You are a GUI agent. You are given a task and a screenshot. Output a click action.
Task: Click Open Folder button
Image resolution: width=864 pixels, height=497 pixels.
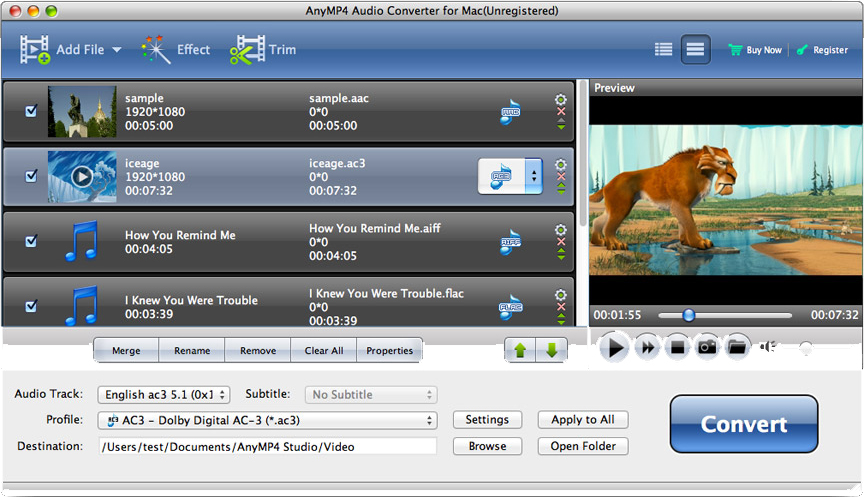583,446
